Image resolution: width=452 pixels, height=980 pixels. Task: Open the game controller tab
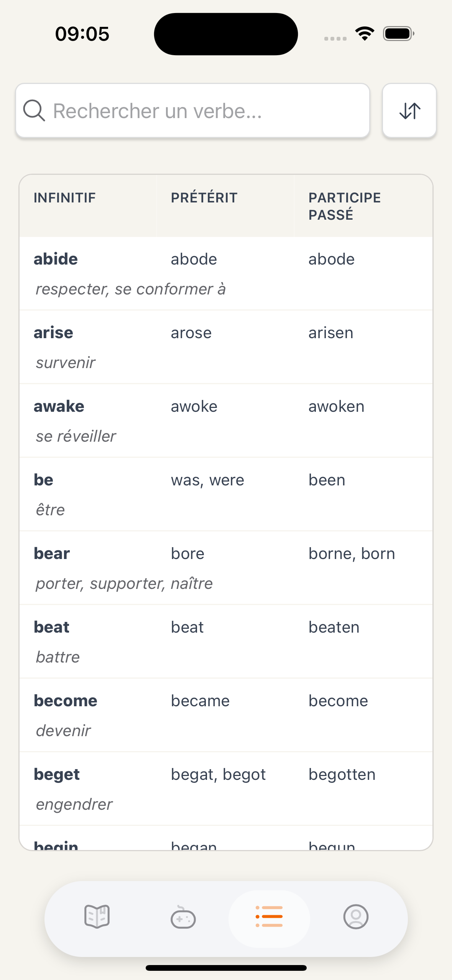183,917
